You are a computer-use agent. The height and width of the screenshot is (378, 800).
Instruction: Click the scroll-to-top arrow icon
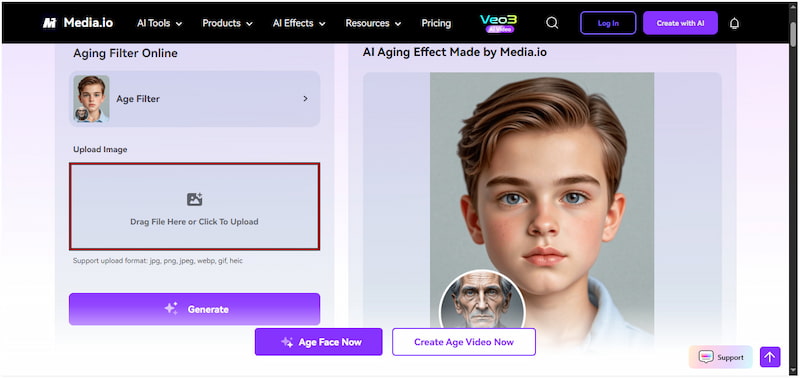coord(770,357)
